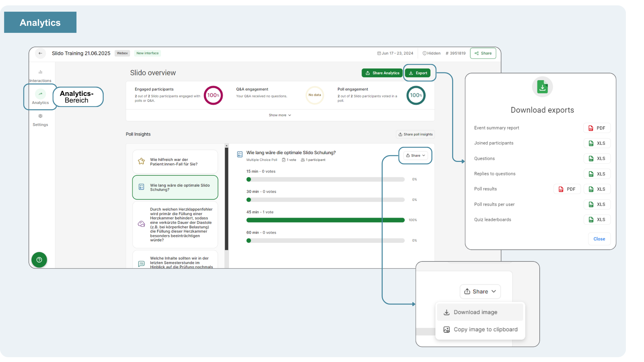Click the '1 participant' label
644x362 pixels.
(x=313, y=160)
